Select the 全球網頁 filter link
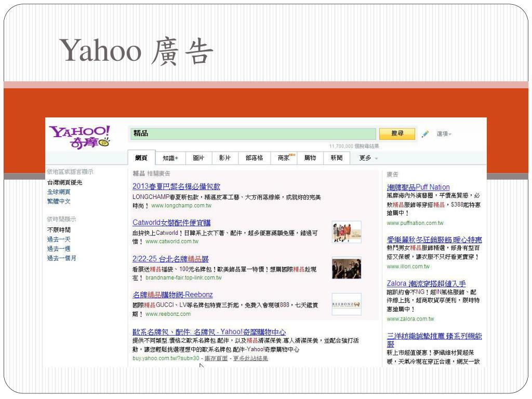532x399 pixels. point(59,192)
